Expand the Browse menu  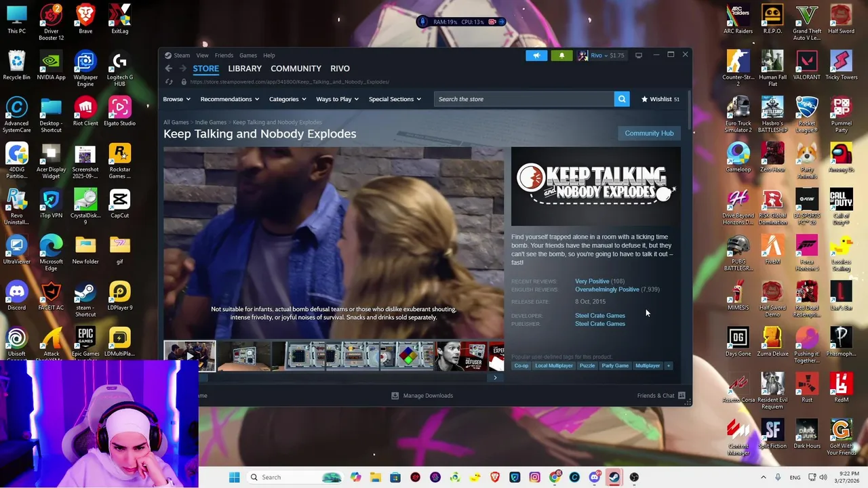pos(176,99)
